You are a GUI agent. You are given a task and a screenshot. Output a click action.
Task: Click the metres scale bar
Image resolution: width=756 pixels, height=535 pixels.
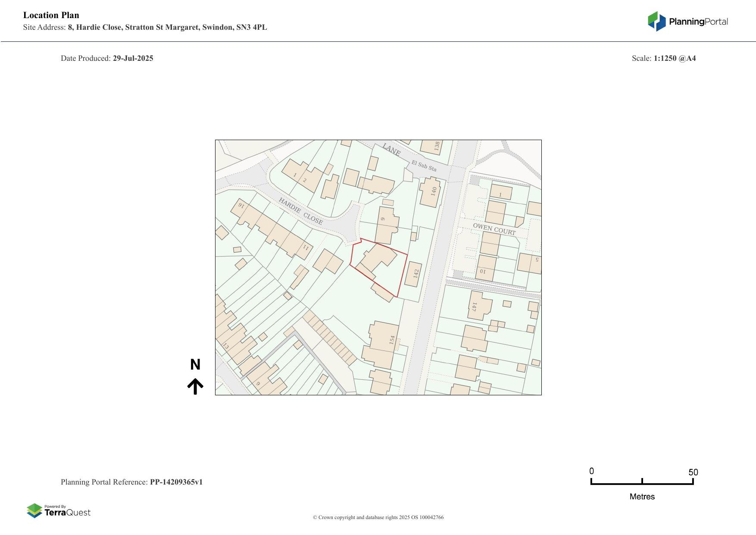coord(642,482)
